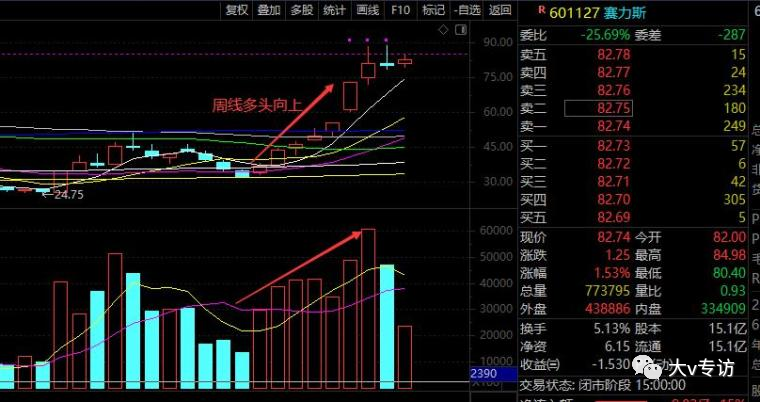Click highlighted 卖二 price 82.75
This screenshot has height=402, width=760.
599,108
